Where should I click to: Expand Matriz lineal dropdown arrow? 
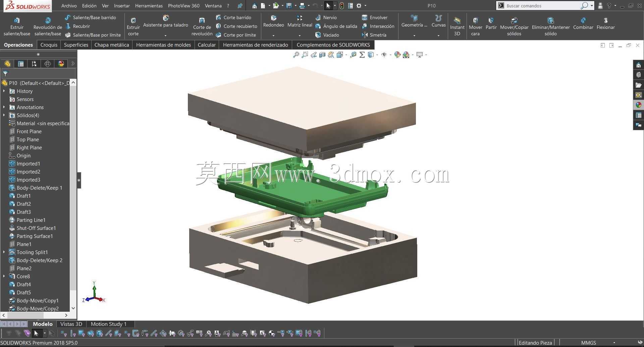coord(300,36)
